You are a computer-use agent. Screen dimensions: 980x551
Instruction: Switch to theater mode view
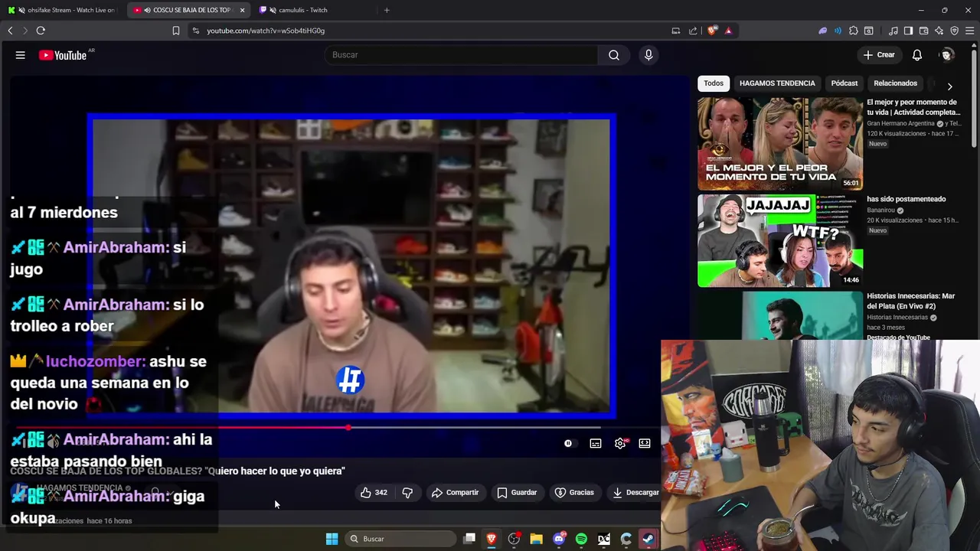[645, 443]
